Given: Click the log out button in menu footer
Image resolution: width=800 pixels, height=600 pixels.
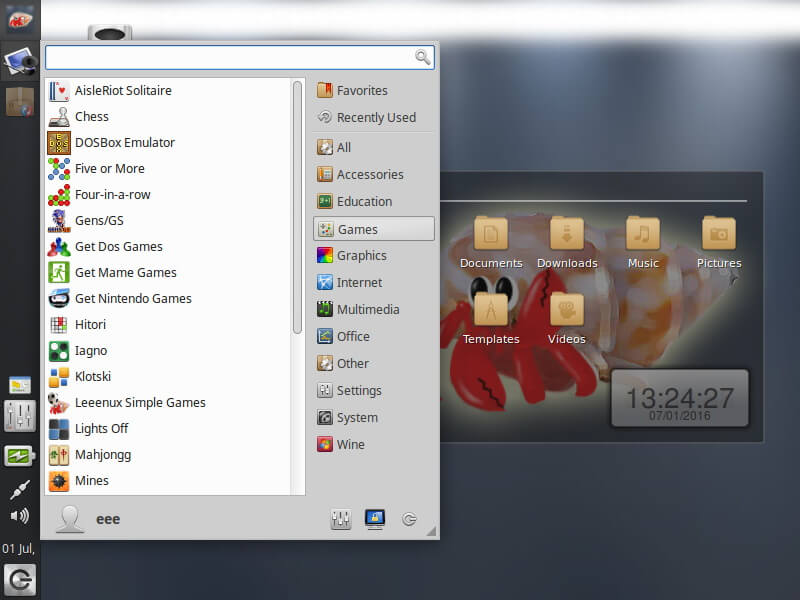Looking at the screenshot, I should point(409,519).
